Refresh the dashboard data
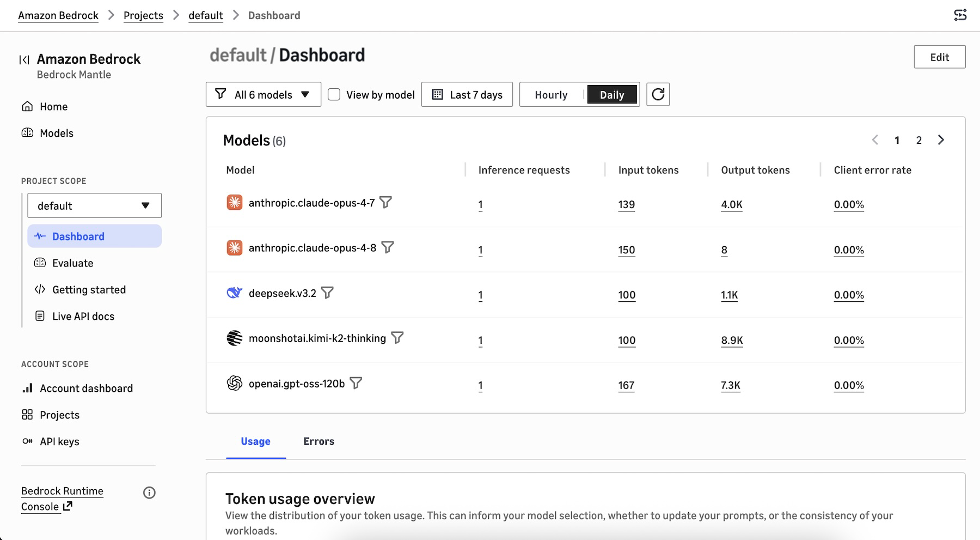Image resolution: width=980 pixels, height=540 pixels. coord(658,94)
